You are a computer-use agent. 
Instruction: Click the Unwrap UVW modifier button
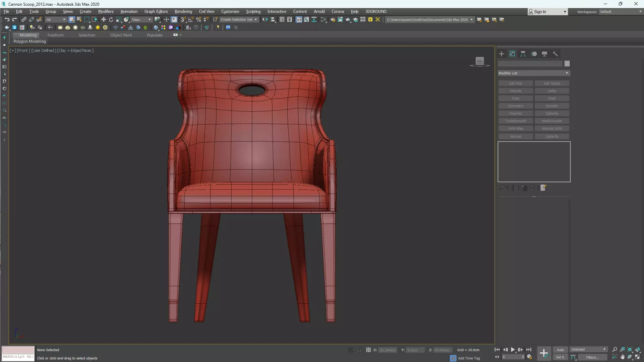click(552, 128)
